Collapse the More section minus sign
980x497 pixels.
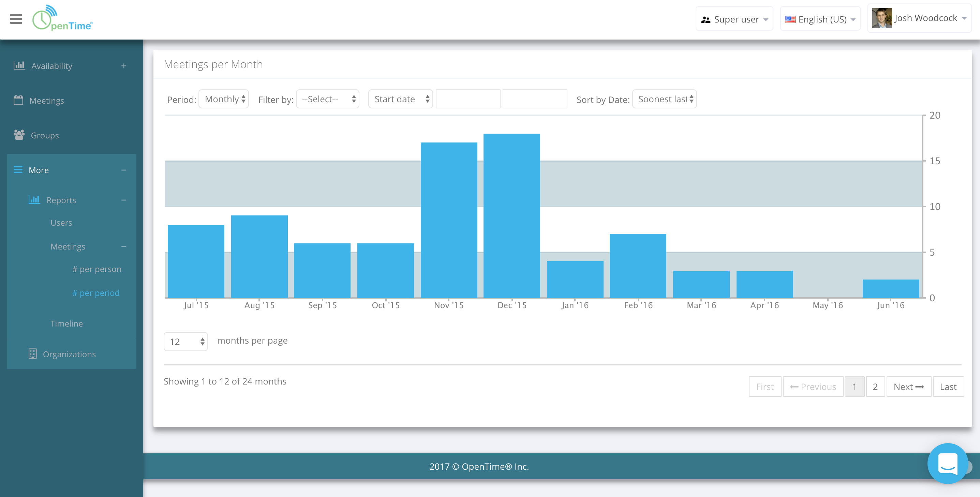coord(124,170)
